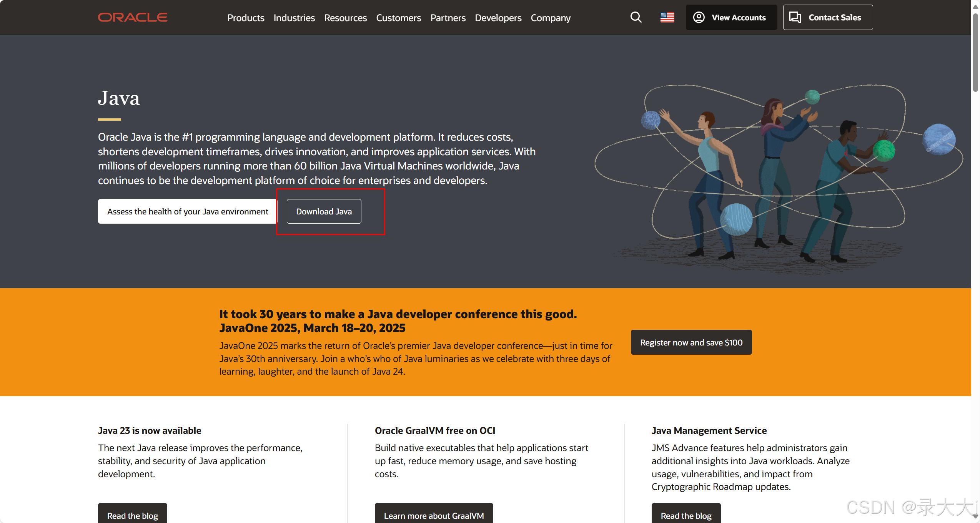Screen dimensions: 980x523
Task: Click the Contact Sales chat icon
Action: pos(795,17)
